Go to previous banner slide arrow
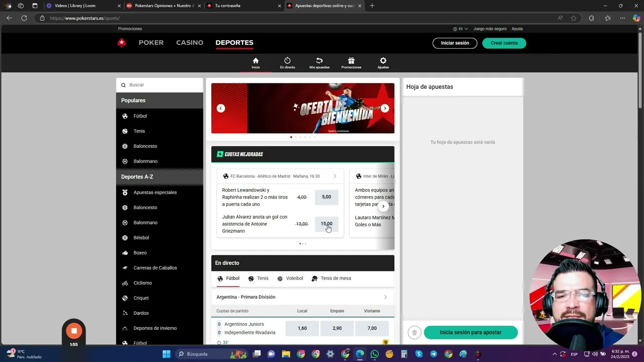This screenshot has width=644, height=362. [221, 108]
